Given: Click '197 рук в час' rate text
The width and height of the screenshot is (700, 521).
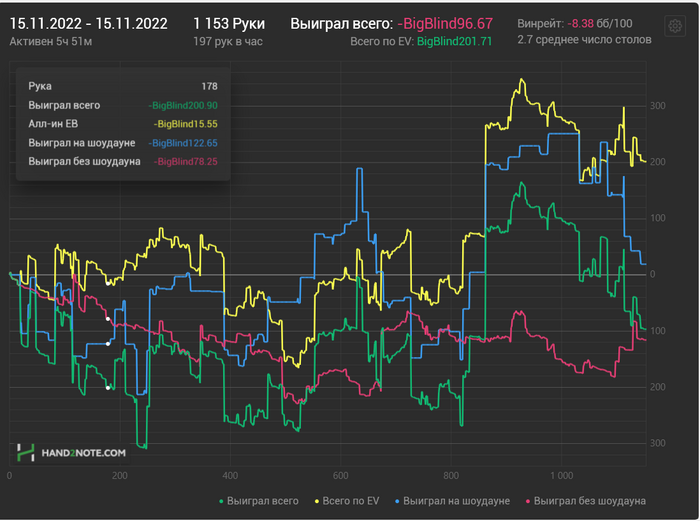Looking at the screenshot, I should pos(228,42).
